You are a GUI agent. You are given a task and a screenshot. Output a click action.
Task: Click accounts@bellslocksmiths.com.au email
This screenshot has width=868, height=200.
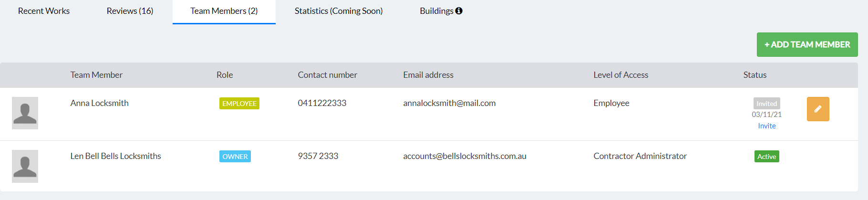pos(465,156)
